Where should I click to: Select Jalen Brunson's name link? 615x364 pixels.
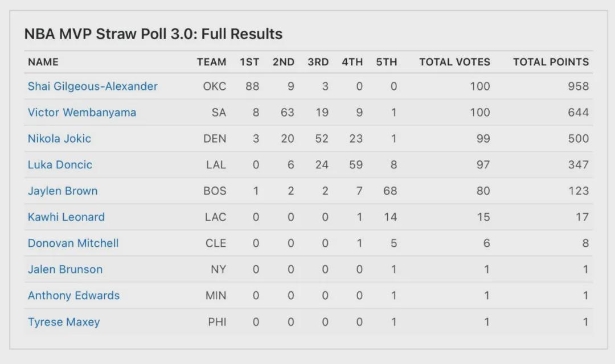tap(65, 270)
